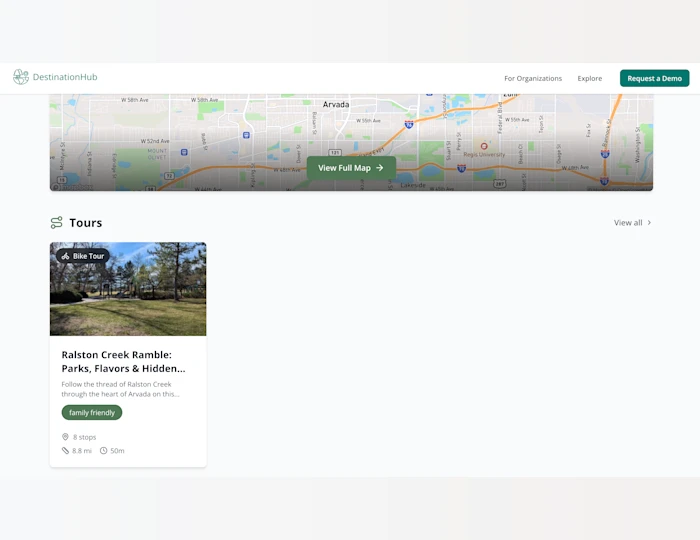Click the View Full Map button
This screenshot has height=540, width=700.
[x=351, y=168]
